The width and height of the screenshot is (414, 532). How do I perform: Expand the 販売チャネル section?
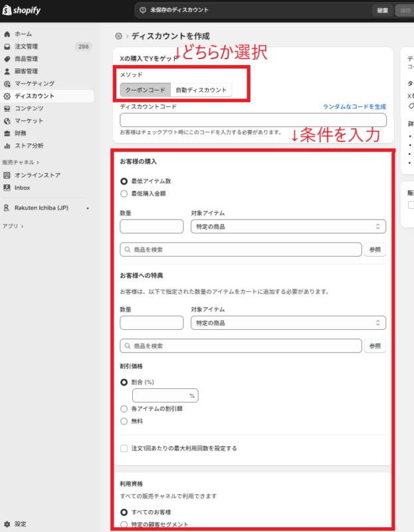(x=21, y=162)
